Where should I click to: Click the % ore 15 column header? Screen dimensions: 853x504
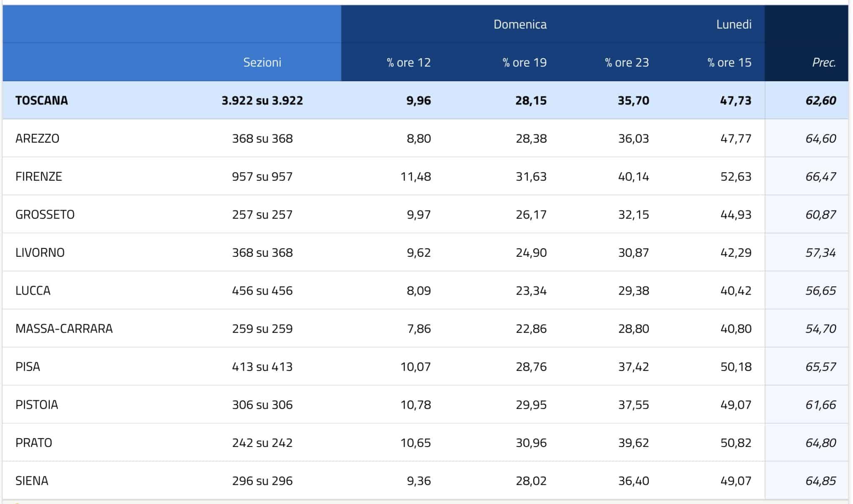729,62
